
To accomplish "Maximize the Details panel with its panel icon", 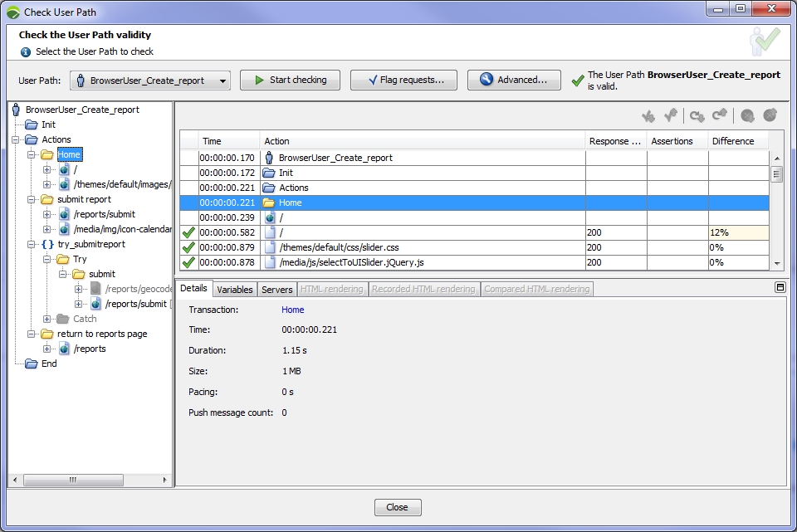I will [x=779, y=286].
